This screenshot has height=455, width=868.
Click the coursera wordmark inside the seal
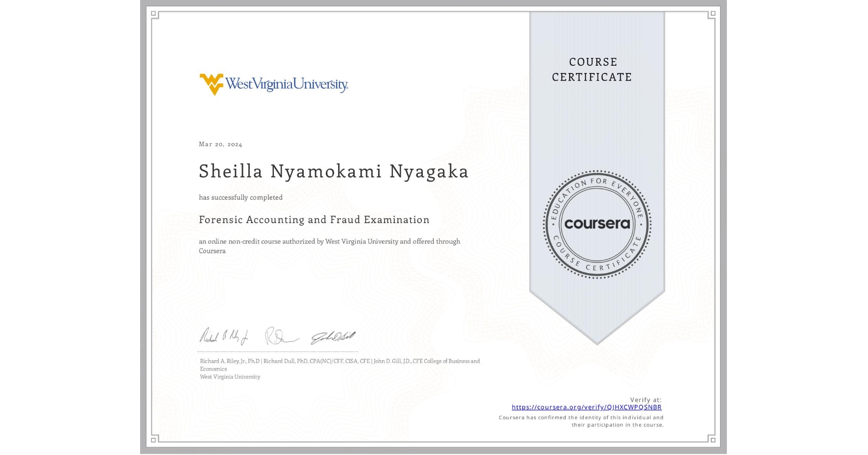[597, 224]
